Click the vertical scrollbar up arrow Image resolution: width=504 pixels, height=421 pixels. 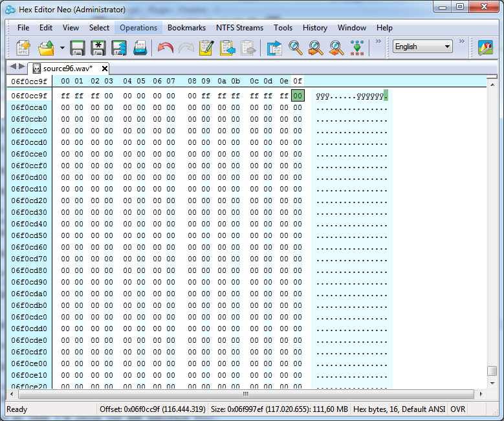coord(492,85)
